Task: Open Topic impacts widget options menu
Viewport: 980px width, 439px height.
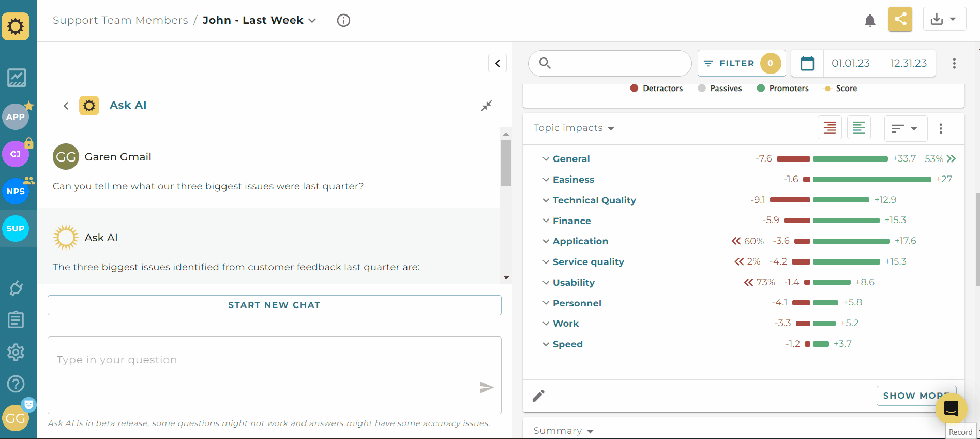Action: [x=941, y=128]
